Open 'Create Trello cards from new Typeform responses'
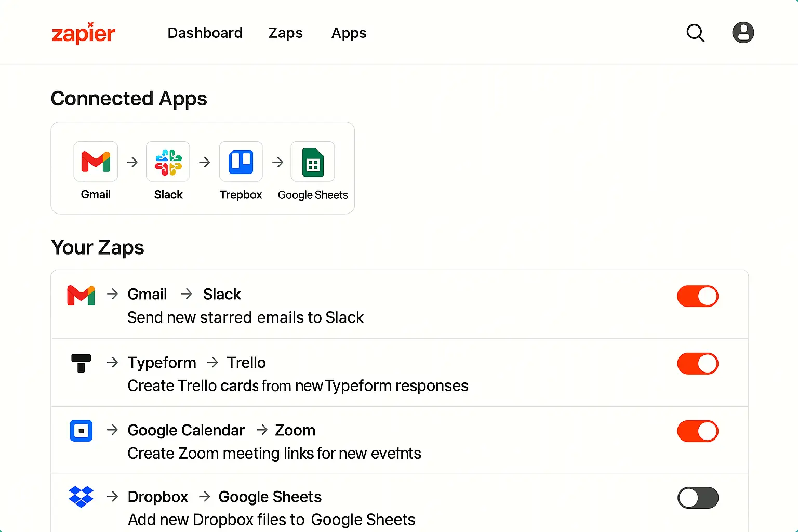 point(298,385)
